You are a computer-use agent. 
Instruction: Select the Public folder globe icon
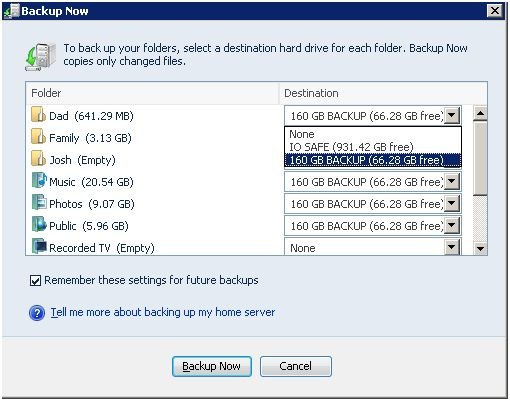[39, 224]
